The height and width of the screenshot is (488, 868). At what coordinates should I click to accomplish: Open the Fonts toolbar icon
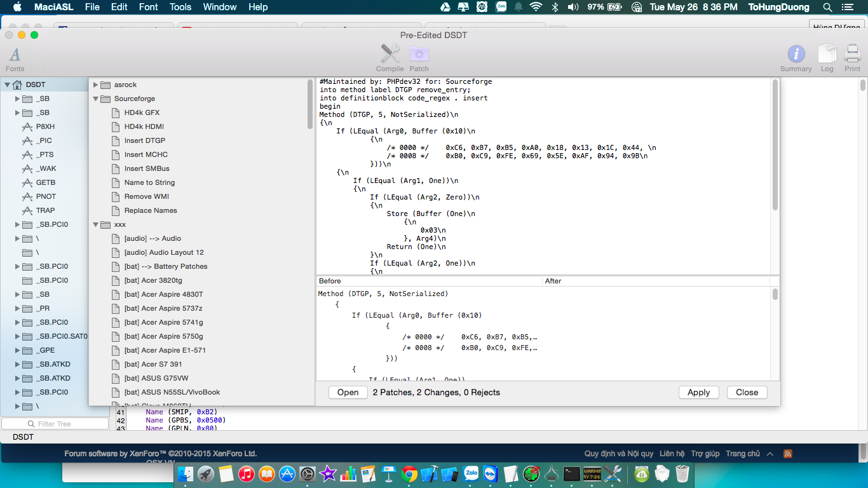point(15,56)
